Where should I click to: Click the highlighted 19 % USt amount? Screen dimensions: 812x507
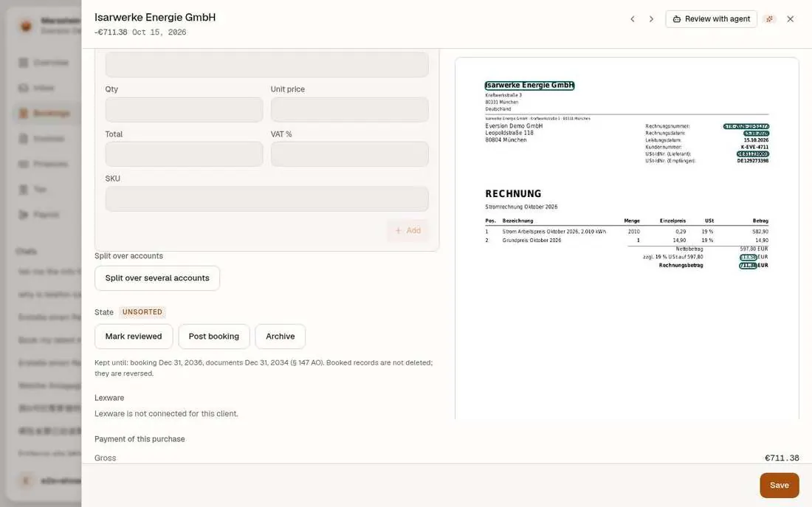point(749,257)
